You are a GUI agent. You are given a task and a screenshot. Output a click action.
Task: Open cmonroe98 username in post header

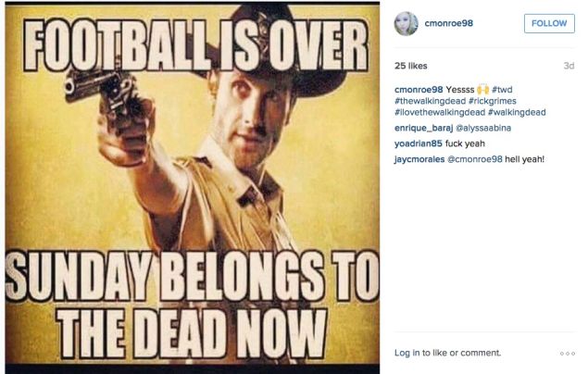pos(448,23)
